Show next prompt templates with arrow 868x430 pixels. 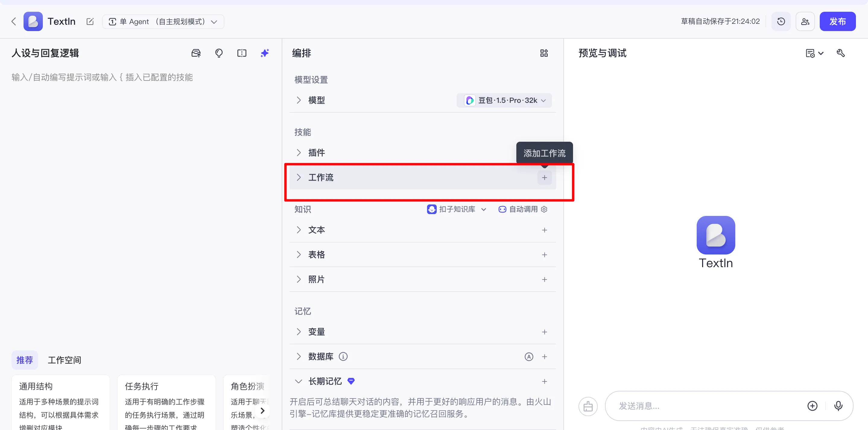(x=262, y=411)
